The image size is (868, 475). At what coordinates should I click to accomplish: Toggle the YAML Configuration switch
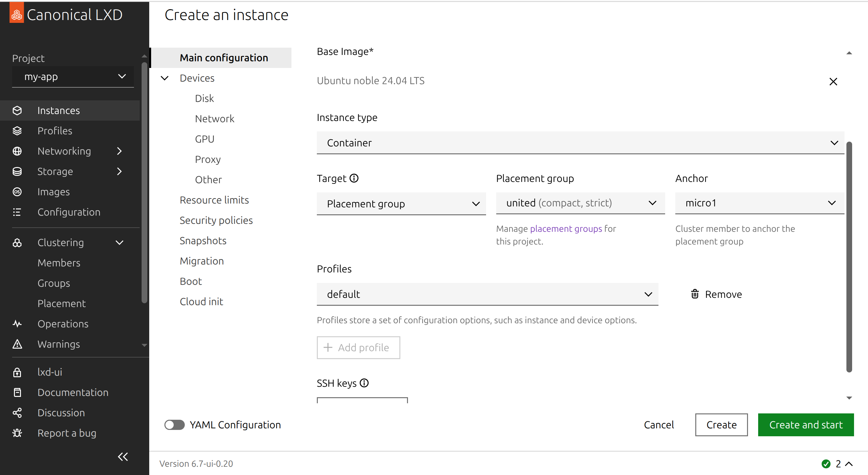174,425
